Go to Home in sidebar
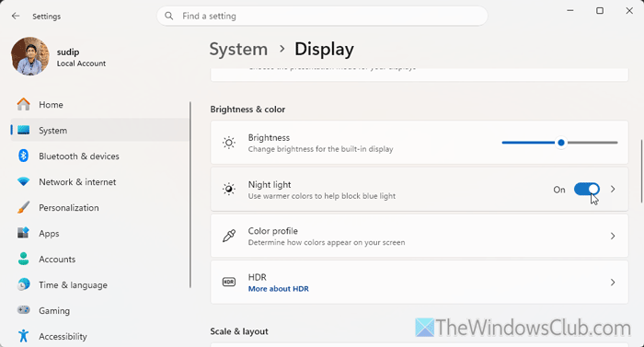 click(99, 104)
